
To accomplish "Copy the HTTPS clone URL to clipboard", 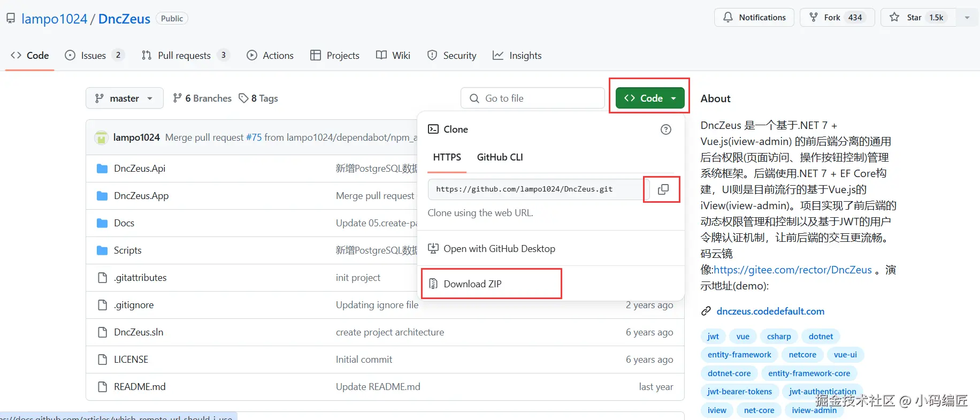I will 663,189.
